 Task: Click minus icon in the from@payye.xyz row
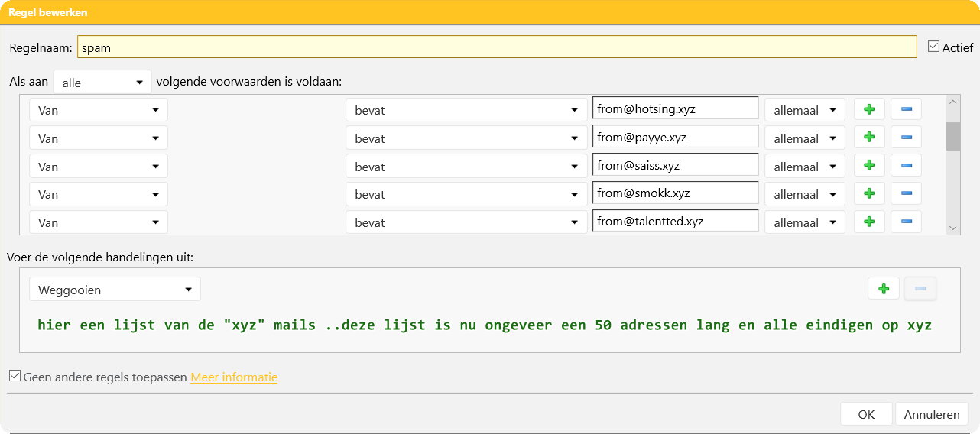906,138
